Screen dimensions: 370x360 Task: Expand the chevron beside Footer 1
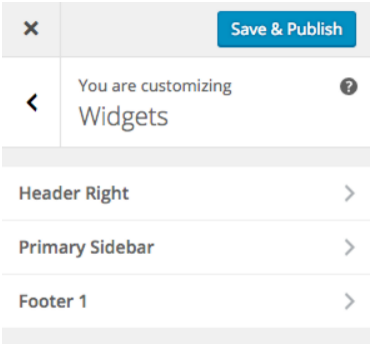point(349,302)
